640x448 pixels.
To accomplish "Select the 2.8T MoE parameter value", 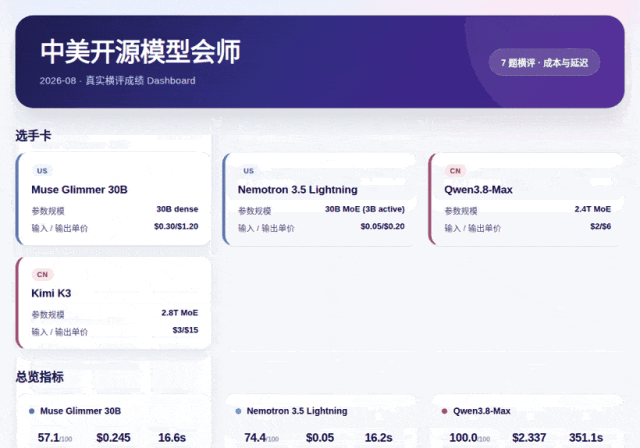I will coord(180,313).
